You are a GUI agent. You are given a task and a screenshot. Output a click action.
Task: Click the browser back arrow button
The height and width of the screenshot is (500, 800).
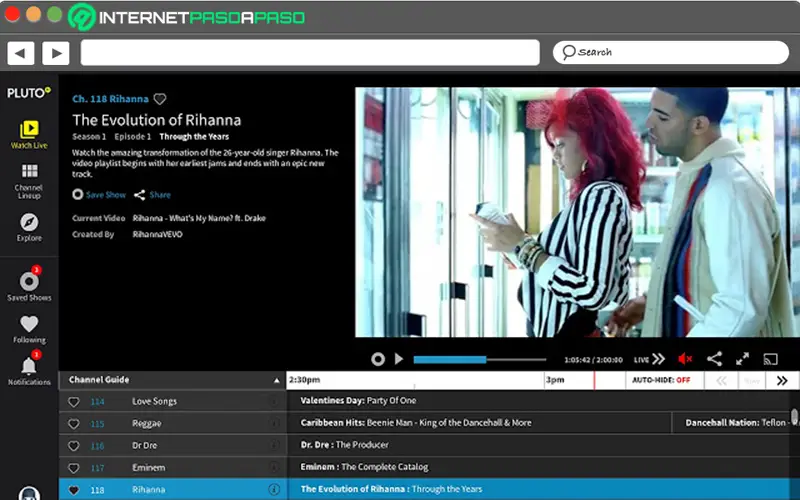pos(20,53)
